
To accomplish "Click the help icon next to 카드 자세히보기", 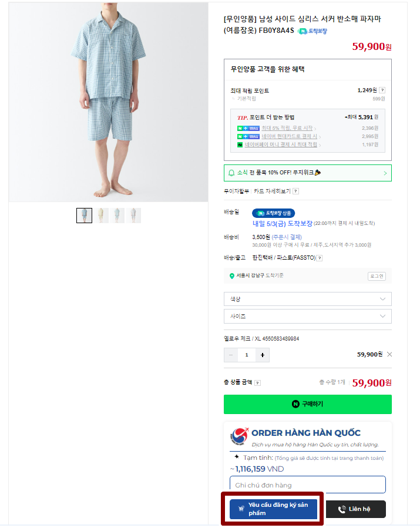I will click(x=295, y=191).
